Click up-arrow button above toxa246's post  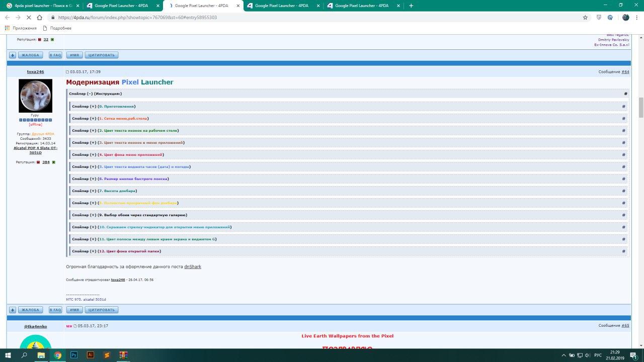tap(13, 55)
